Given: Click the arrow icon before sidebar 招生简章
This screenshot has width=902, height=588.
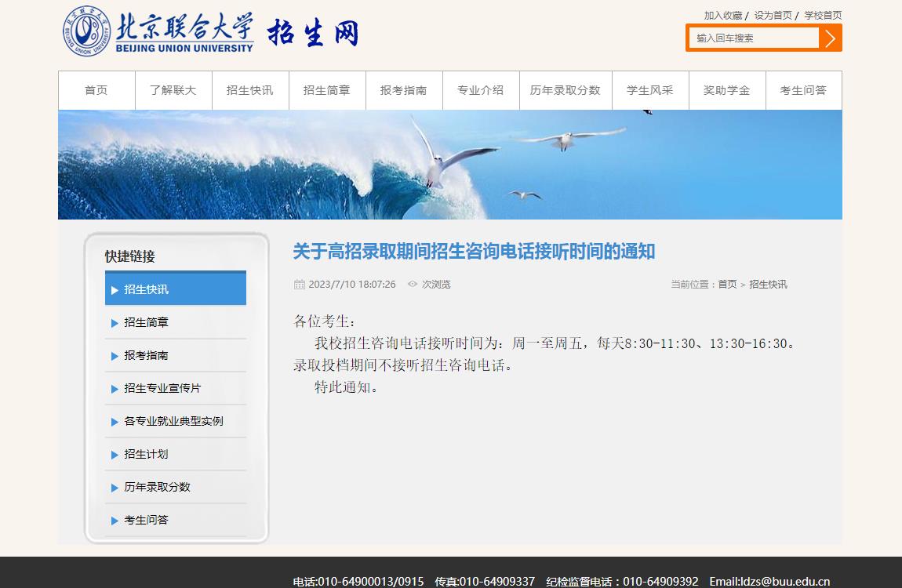Looking at the screenshot, I should click(x=115, y=323).
